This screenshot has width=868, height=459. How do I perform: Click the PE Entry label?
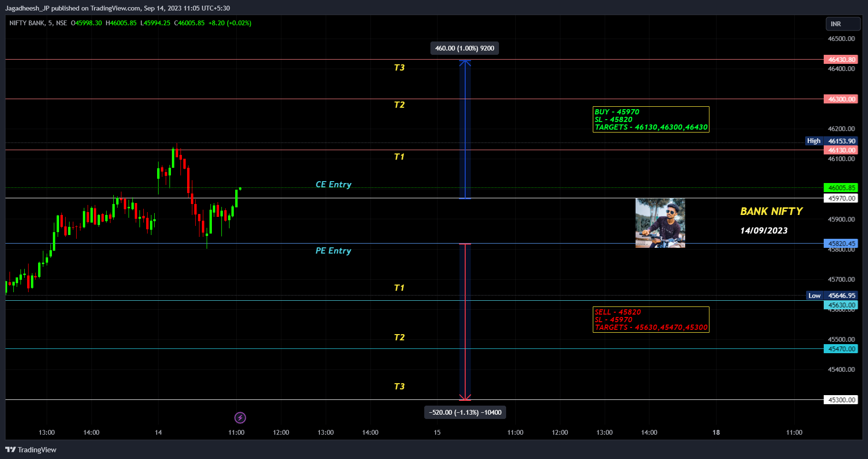click(x=333, y=251)
